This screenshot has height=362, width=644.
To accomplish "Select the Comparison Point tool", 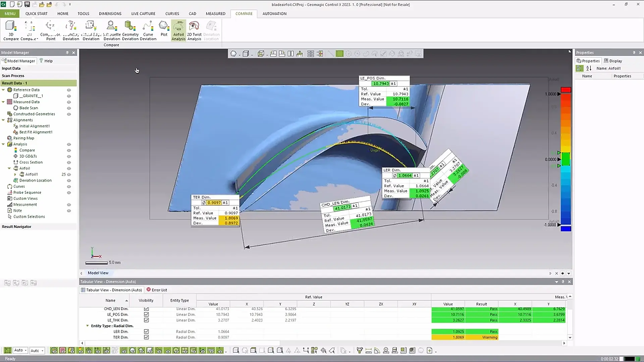I will pos(50,30).
